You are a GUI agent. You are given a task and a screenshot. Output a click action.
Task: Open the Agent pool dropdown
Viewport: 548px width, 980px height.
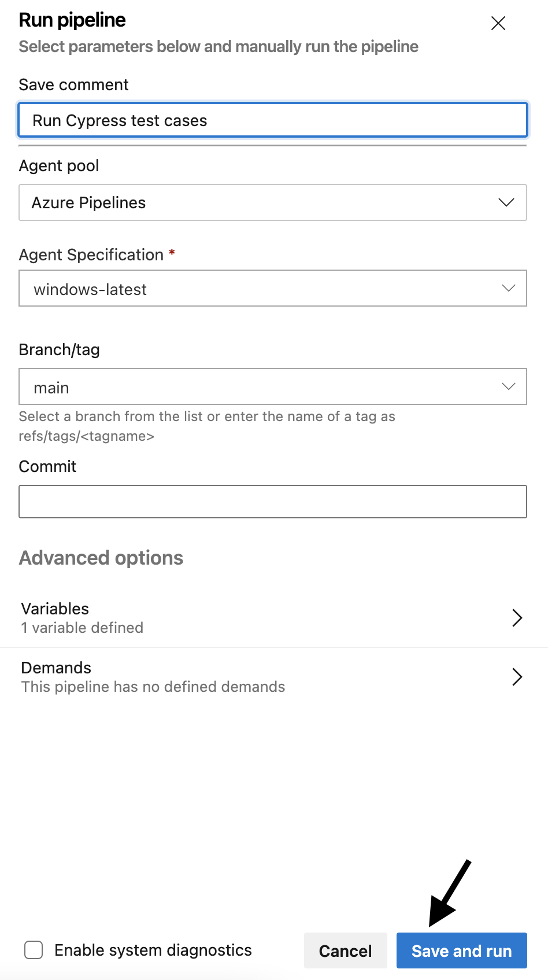(273, 202)
